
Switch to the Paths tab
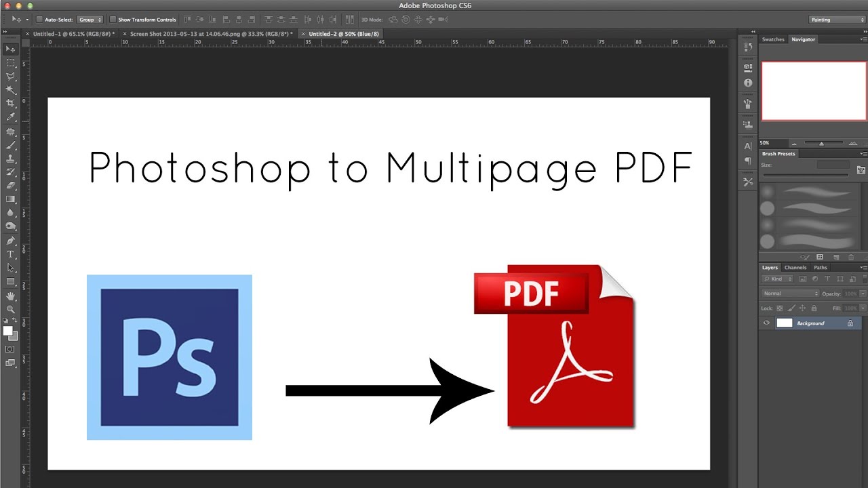pyautogui.click(x=821, y=268)
